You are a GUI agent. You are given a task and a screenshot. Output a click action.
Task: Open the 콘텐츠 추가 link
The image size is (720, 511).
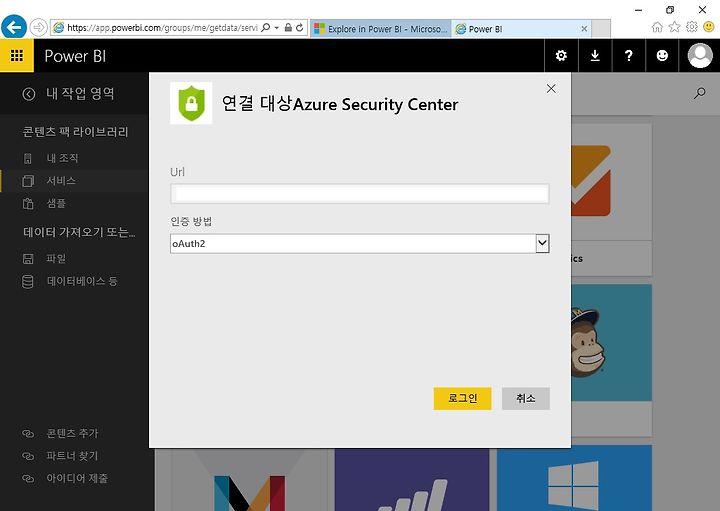72,433
